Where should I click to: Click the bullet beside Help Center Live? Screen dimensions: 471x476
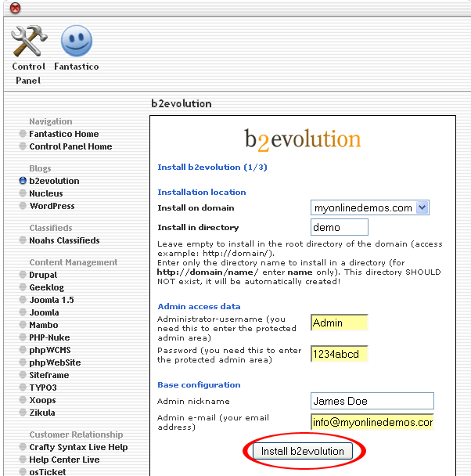pyautogui.click(x=23, y=460)
